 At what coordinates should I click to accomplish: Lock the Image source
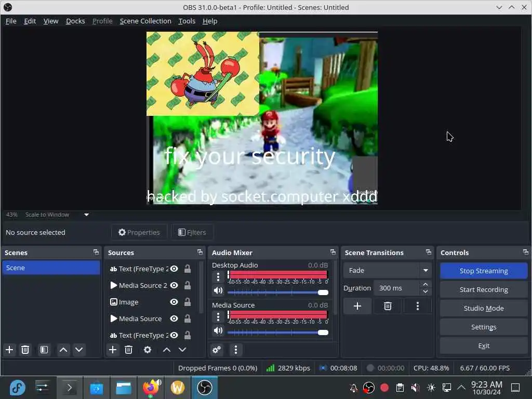(x=187, y=302)
